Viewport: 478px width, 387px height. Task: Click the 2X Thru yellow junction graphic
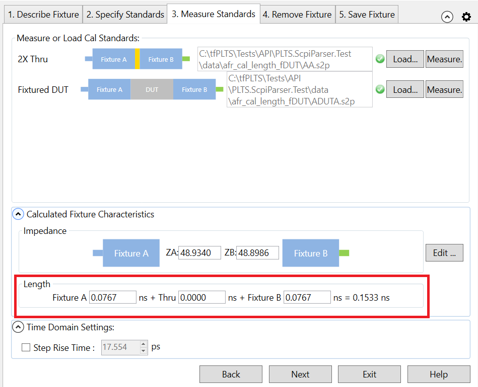[137, 59]
